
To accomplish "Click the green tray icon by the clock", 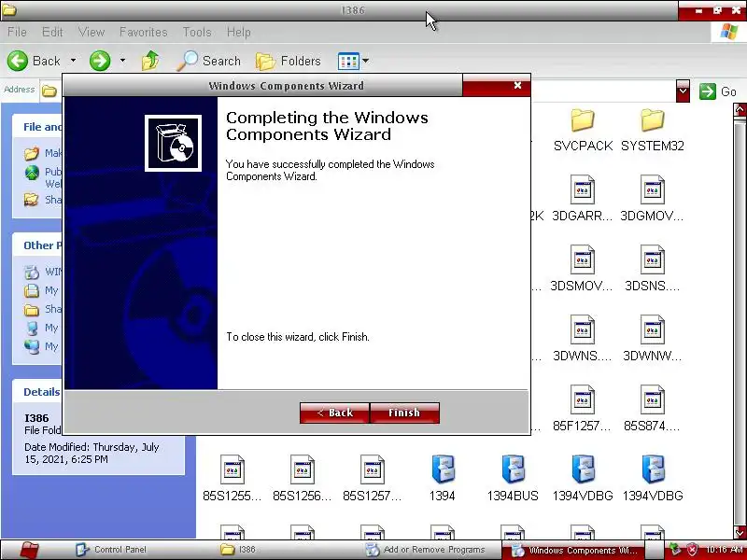I will tap(674, 549).
